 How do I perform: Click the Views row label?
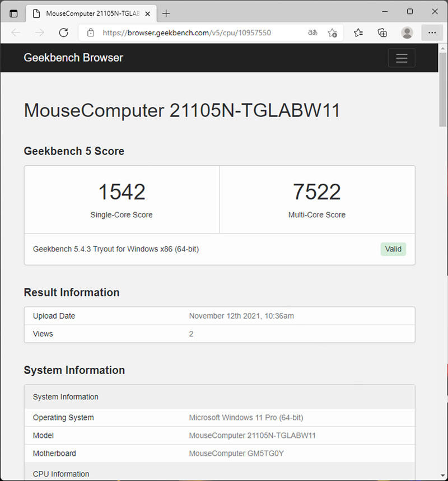[x=43, y=334]
